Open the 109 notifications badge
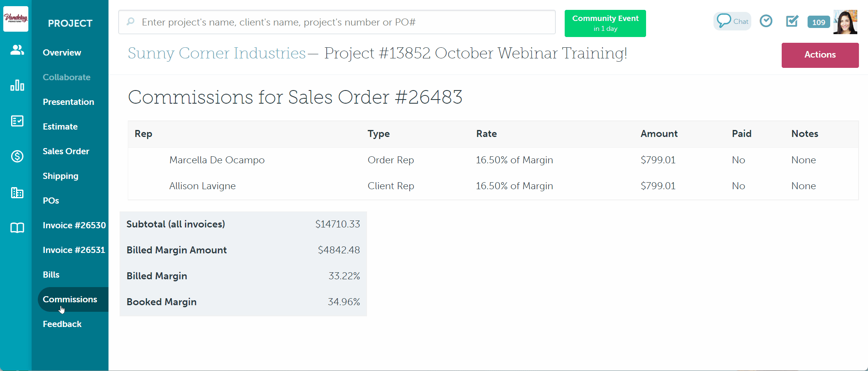The height and width of the screenshot is (371, 868). (x=818, y=22)
